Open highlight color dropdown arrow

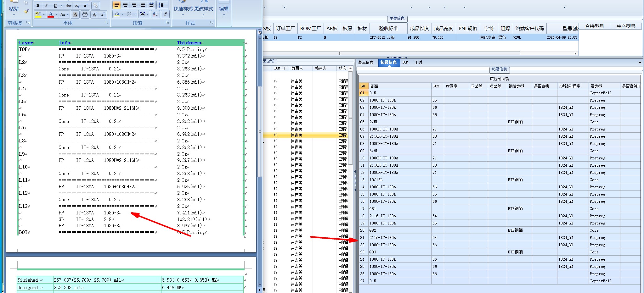coord(44,14)
